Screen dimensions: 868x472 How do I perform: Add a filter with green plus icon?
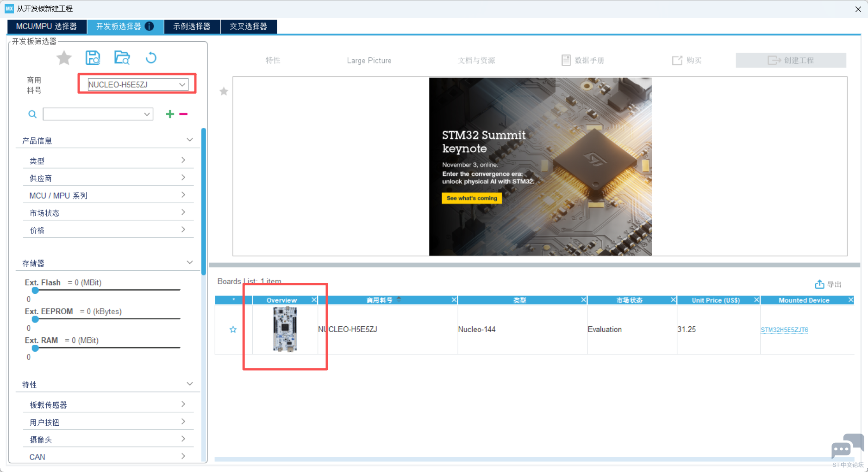[x=170, y=114]
